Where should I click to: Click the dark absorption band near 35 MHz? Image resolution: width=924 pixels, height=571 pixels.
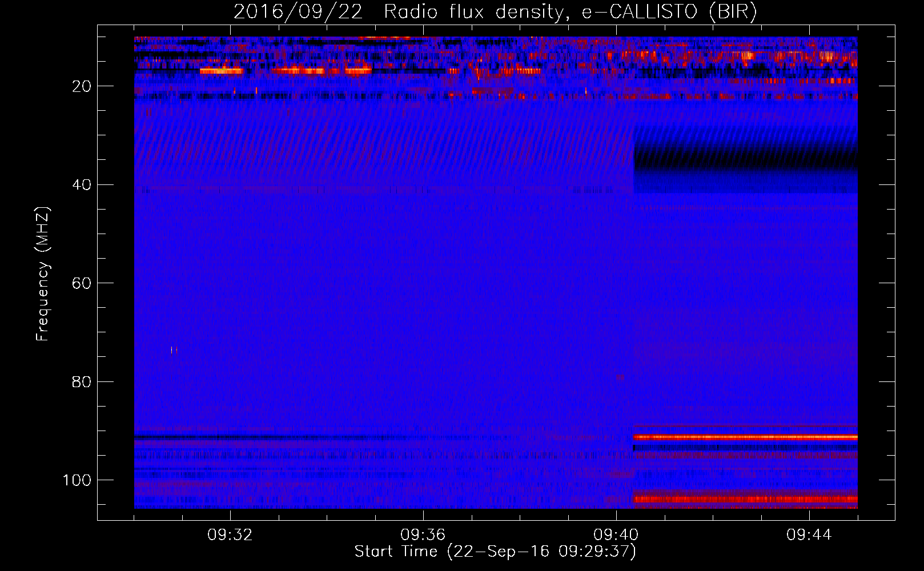point(745,159)
